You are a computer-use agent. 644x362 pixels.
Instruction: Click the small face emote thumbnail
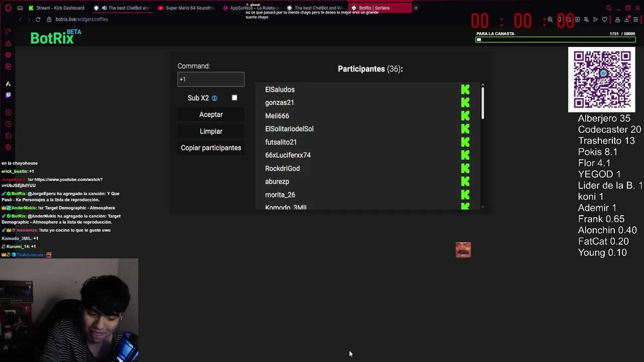click(x=463, y=250)
